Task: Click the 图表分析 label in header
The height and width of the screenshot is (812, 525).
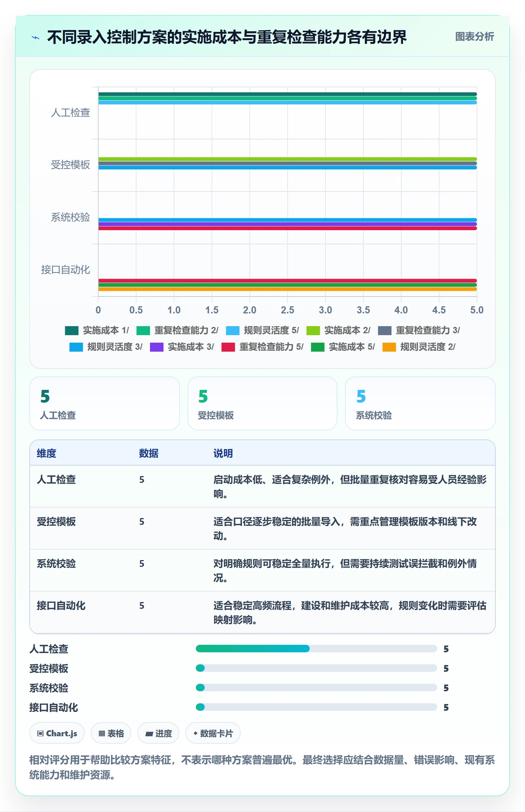Action: tap(474, 37)
